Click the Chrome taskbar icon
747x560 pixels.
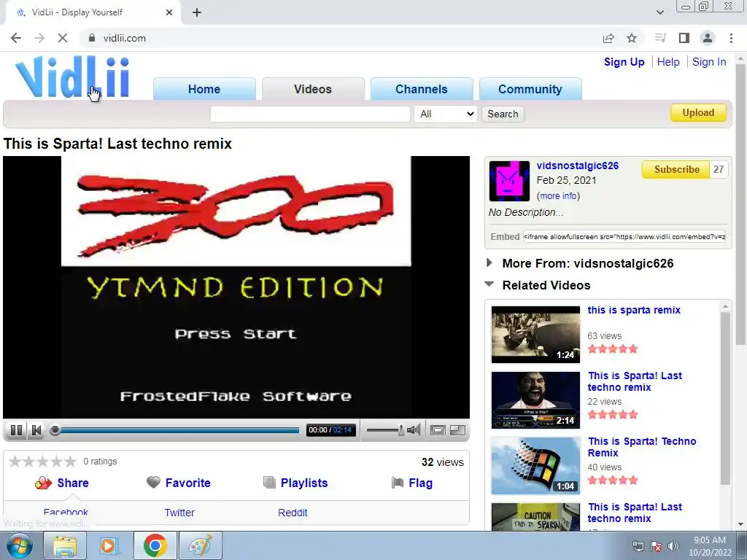click(x=155, y=545)
